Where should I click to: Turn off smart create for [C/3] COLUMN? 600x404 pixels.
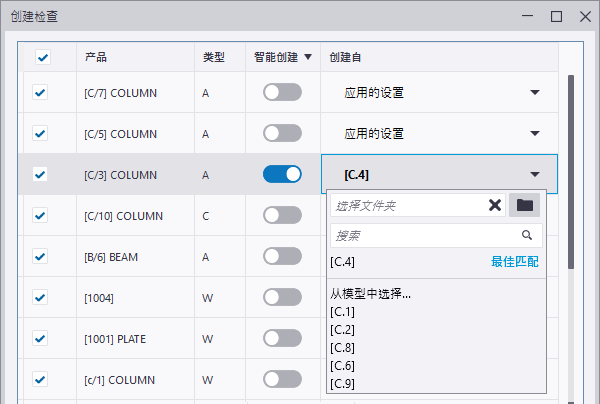point(282,174)
